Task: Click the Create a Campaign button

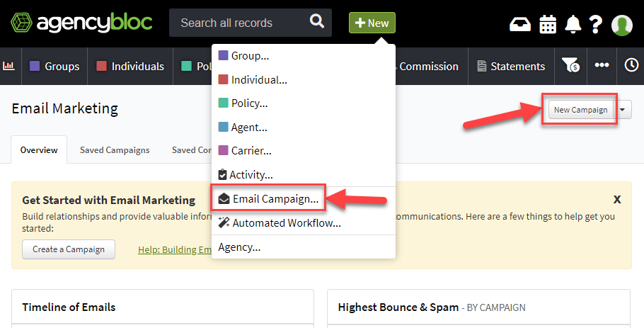Action: [69, 249]
